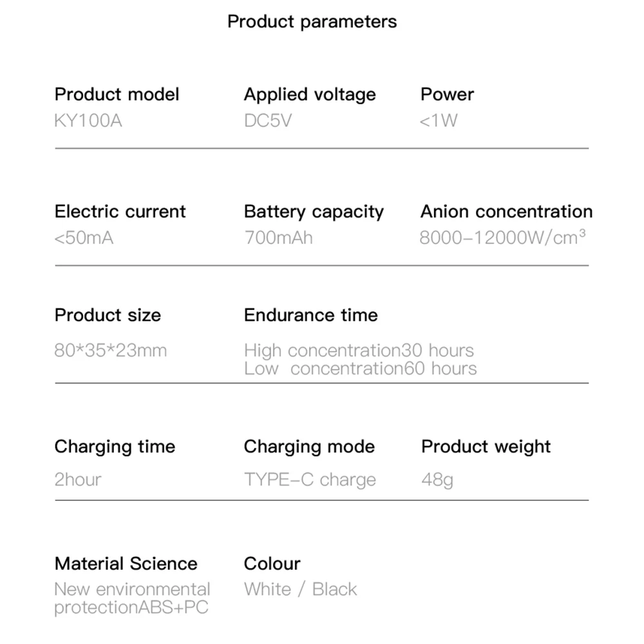
Task: Click the "Electric current" label
Action: point(120,211)
